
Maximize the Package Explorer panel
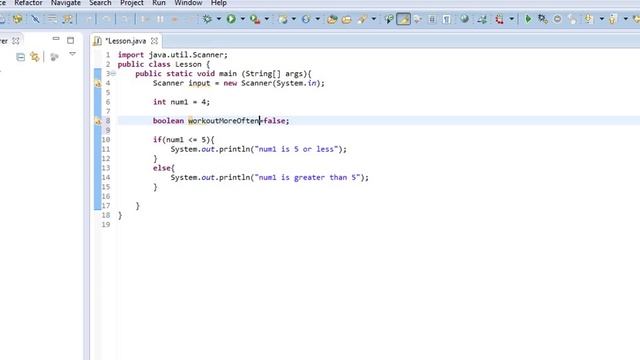pos(71,40)
